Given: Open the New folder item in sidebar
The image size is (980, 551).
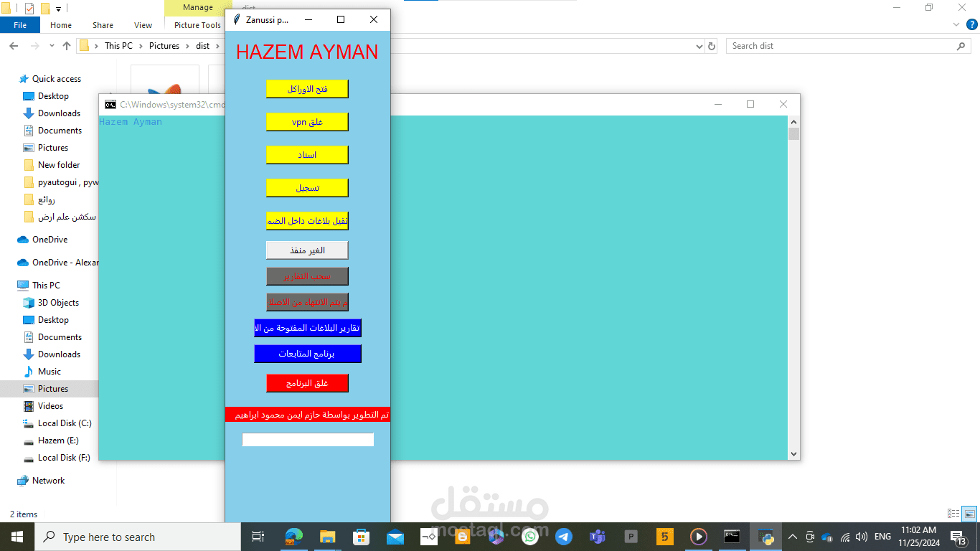Looking at the screenshot, I should tap(59, 165).
